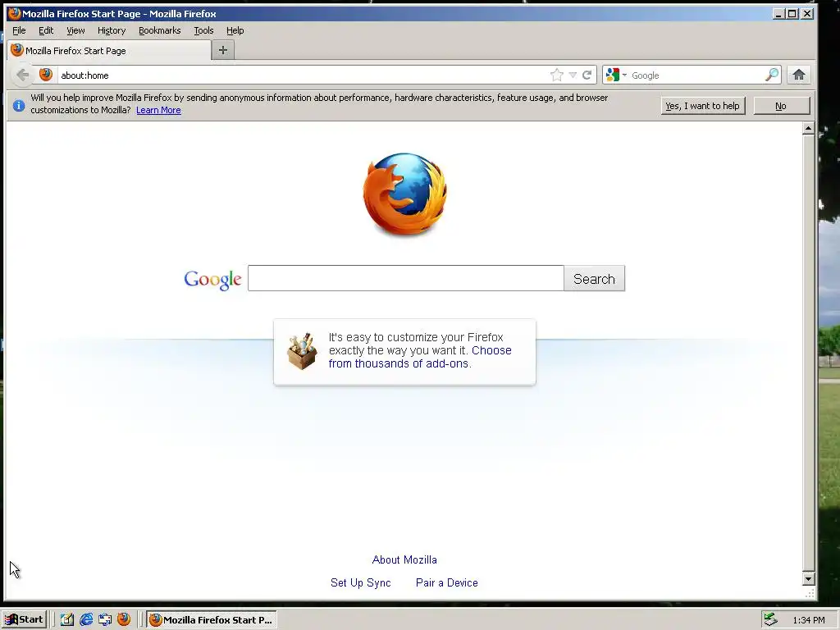Click the Firefox site identity icon in address bar
Image resolution: width=840 pixels, height=630 pixels.
(46, 75)
